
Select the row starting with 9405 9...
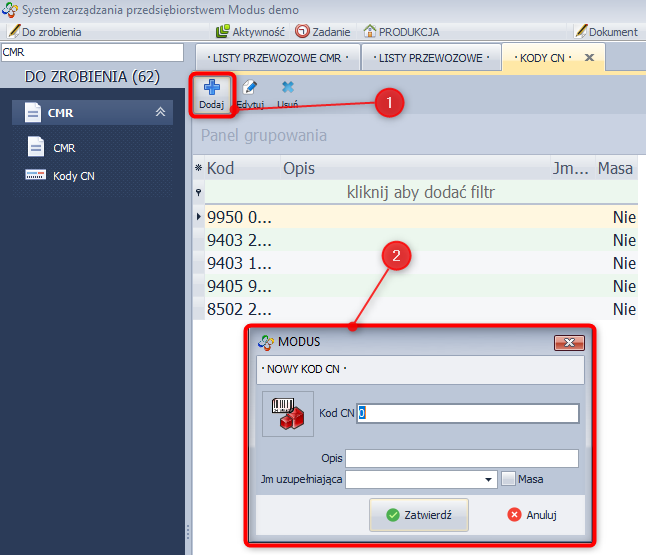[421, 286]
